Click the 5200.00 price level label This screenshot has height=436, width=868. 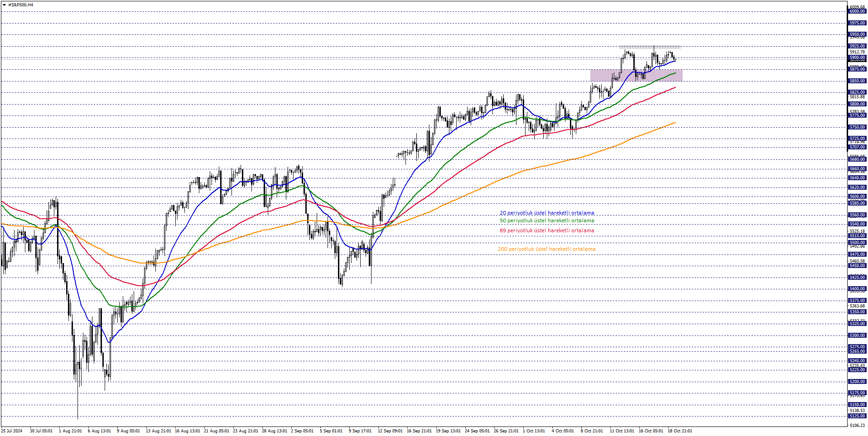tap(857, 382)
